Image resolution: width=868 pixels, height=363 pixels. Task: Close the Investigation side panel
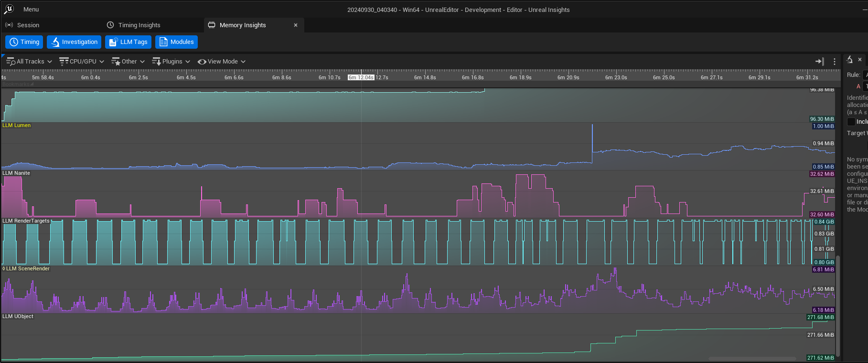click(860, 60)
